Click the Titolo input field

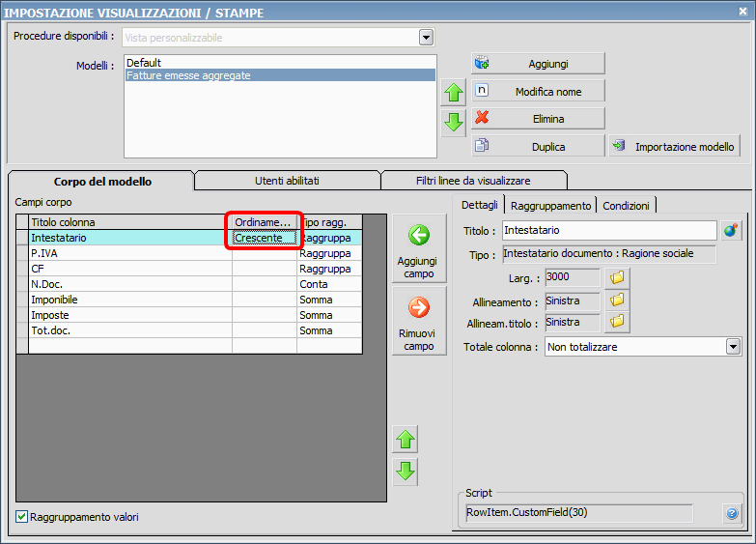pos(609,230)
